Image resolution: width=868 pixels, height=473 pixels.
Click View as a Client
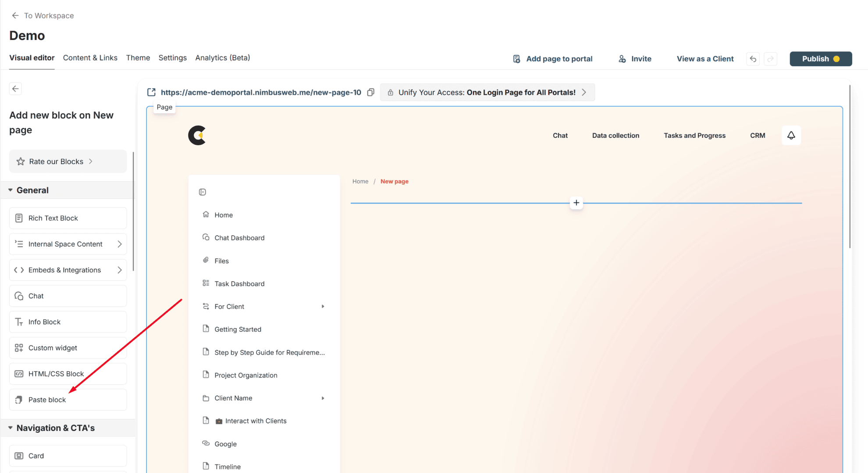point(704,59)
